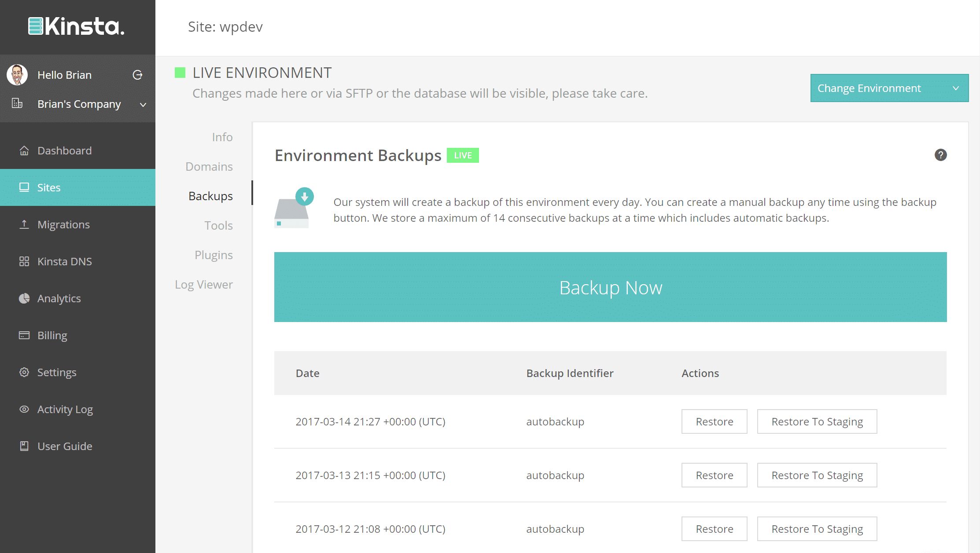Expand the Brian's Company chevron
The width and height of the screenshot is (980, 553).
[143, 105]
